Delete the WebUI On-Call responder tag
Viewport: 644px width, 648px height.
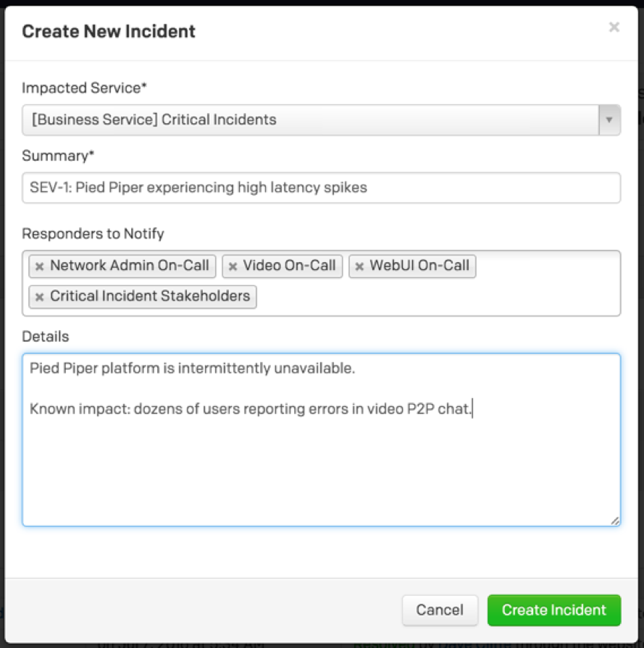click(359, 266)
